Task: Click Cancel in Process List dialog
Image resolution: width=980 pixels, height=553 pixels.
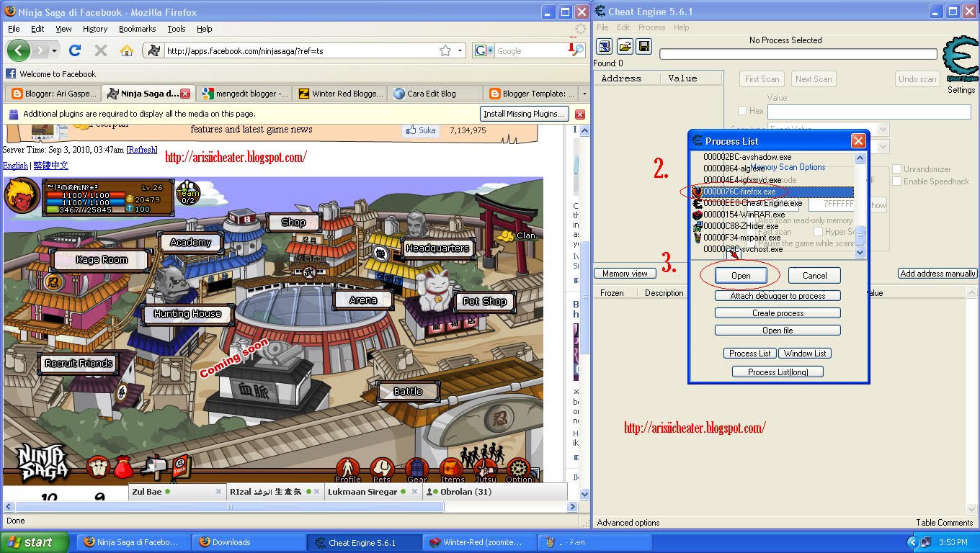Action: pos(814,276)
